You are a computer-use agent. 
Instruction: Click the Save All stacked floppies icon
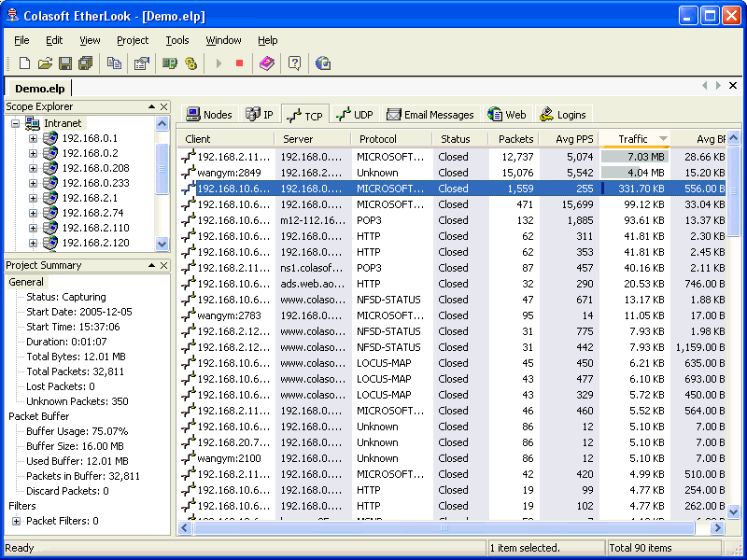[86, 63]
